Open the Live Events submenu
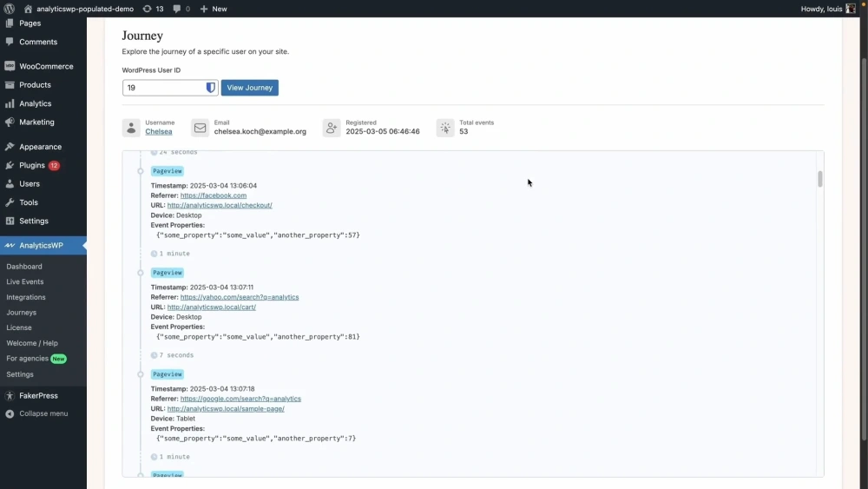The height and width of the screenshot is (489, 868). pyautogui.click(x=25, y=282)
